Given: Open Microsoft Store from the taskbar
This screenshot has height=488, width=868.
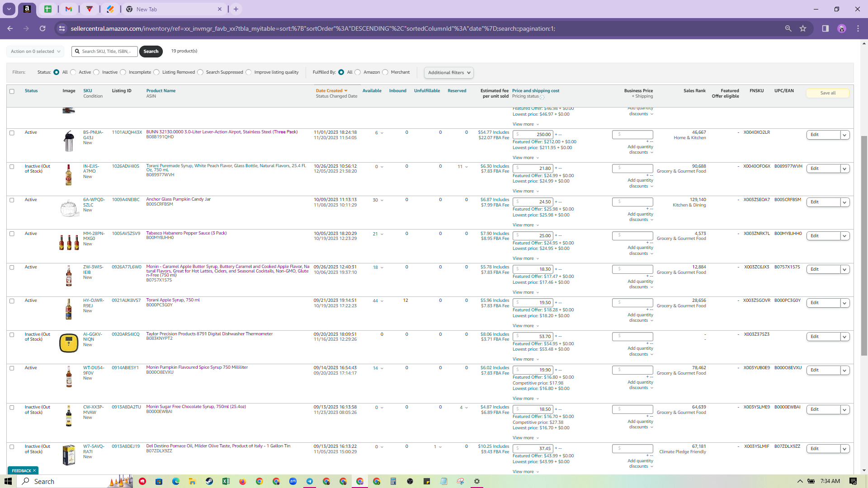Looking at the screenshot, I should point(159,481).
